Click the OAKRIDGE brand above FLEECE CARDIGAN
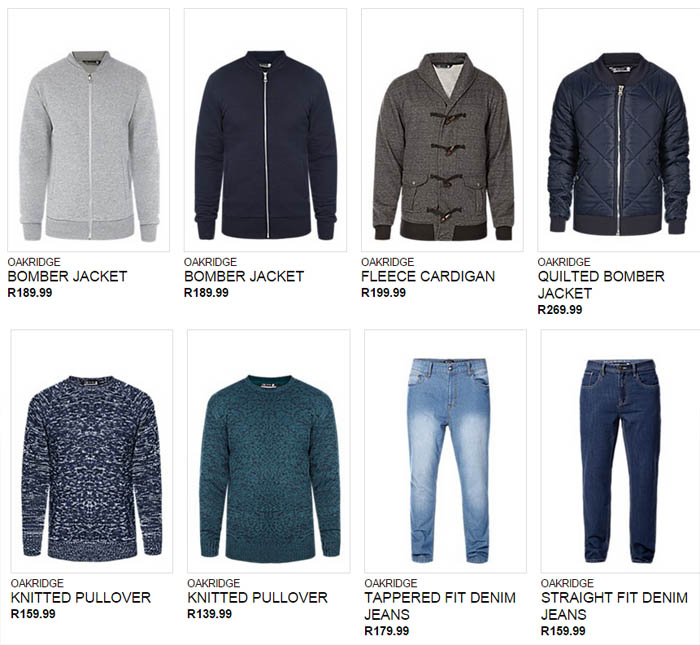 pyautogui.click(x=388, y=262)
